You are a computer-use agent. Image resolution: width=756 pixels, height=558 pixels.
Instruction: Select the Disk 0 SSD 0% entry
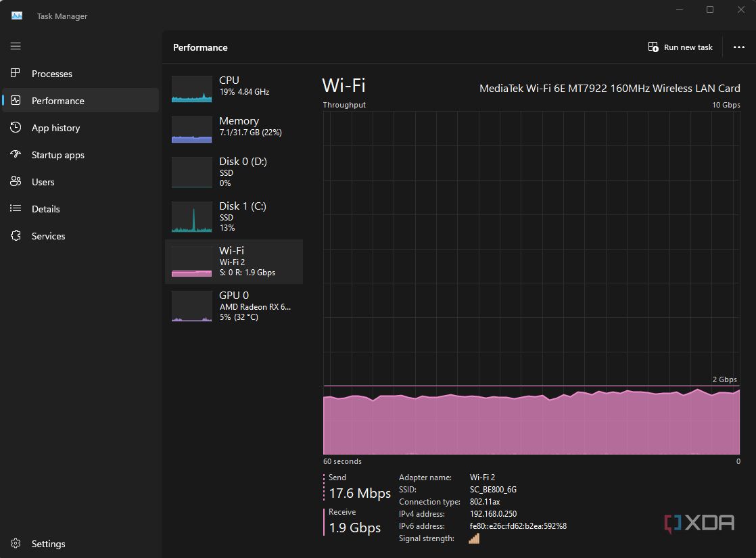pos(234,172)
